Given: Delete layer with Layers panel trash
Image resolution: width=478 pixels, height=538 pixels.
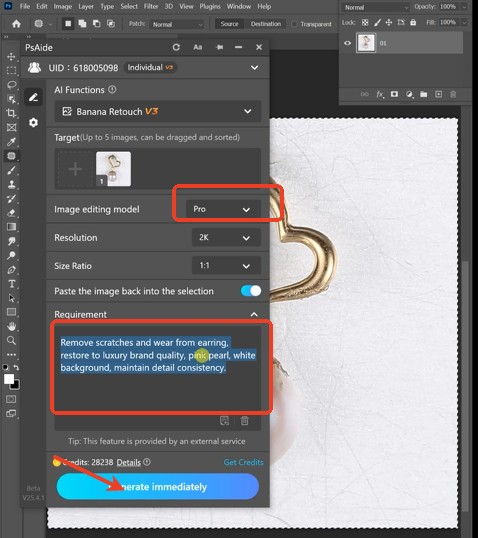Looking at the screenshot, I should point(453,94).
